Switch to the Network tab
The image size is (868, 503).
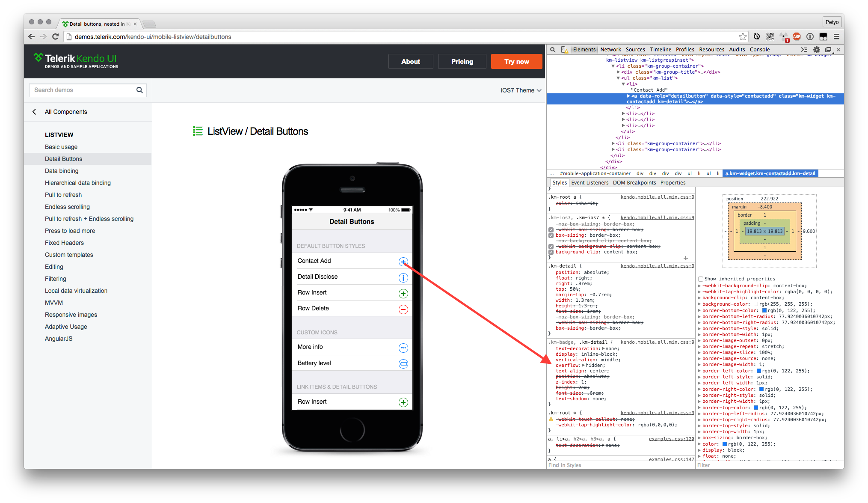coord(610,50)
